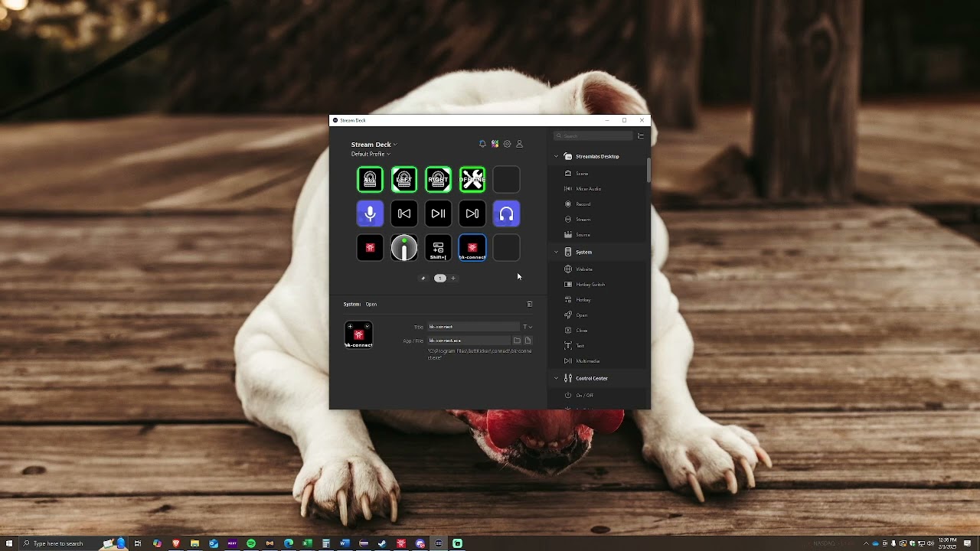Open the user account icon
This screenshot has height=551, width=980.
coord(519,144)
